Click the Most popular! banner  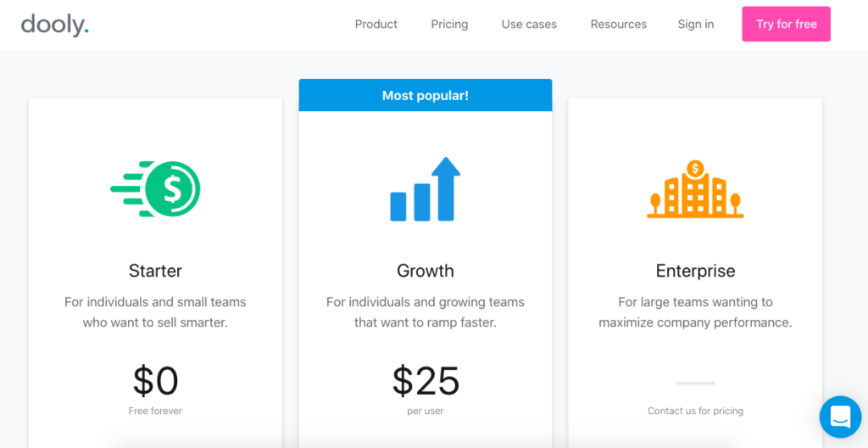tap(426, 95)
